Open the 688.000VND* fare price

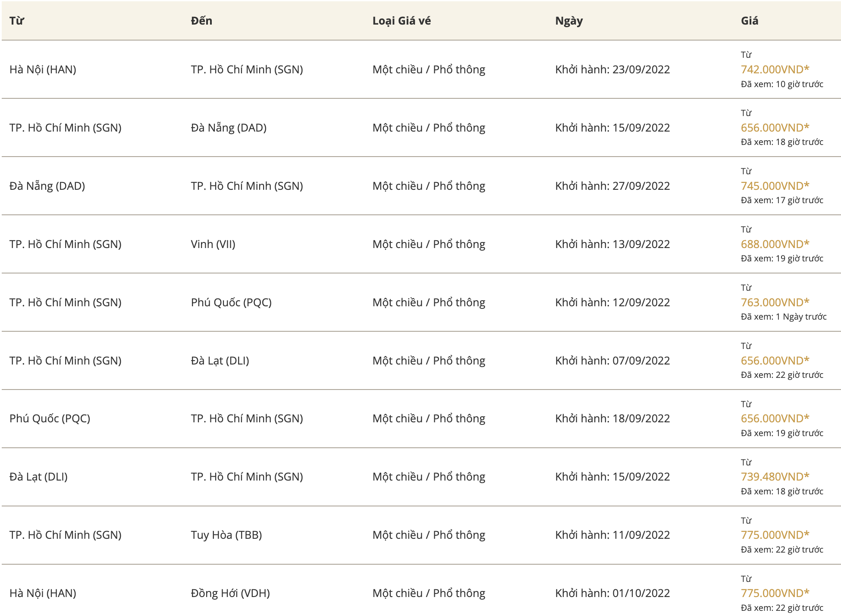[x=775, y=244]
